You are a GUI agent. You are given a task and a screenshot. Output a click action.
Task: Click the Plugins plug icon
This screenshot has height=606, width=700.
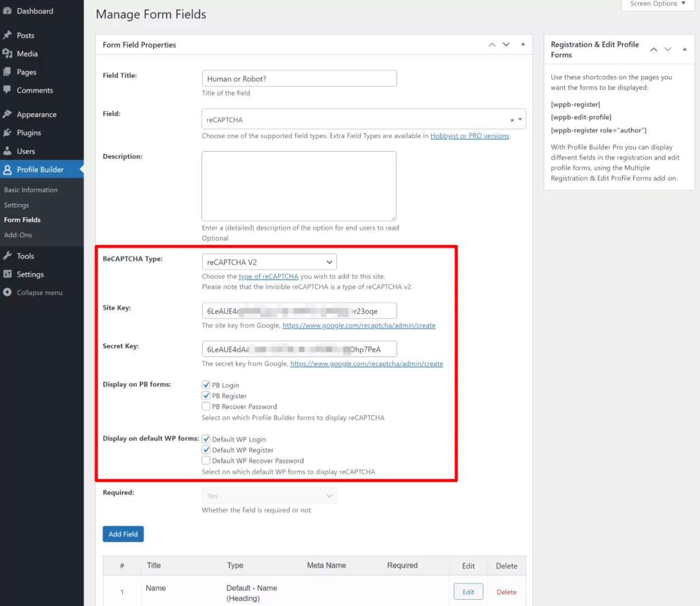click(x=7, y=133)
